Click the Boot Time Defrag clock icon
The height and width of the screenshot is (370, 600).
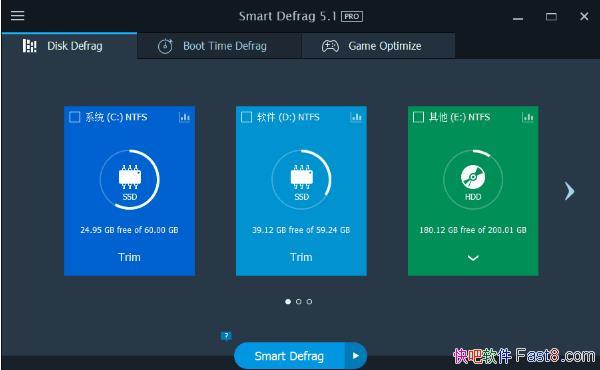pyautogui.click(x=165, y=46)
